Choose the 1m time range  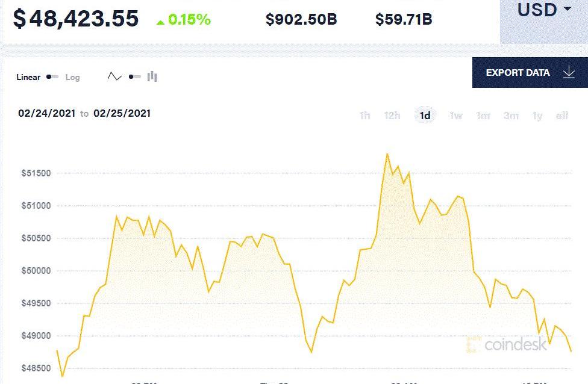tap(483, 116)
